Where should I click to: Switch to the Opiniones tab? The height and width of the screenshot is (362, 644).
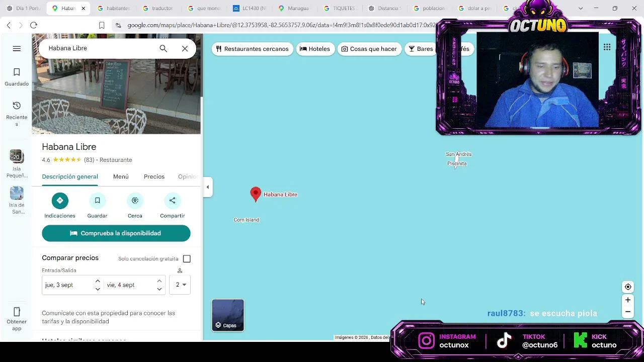click(x=189, y=176)
